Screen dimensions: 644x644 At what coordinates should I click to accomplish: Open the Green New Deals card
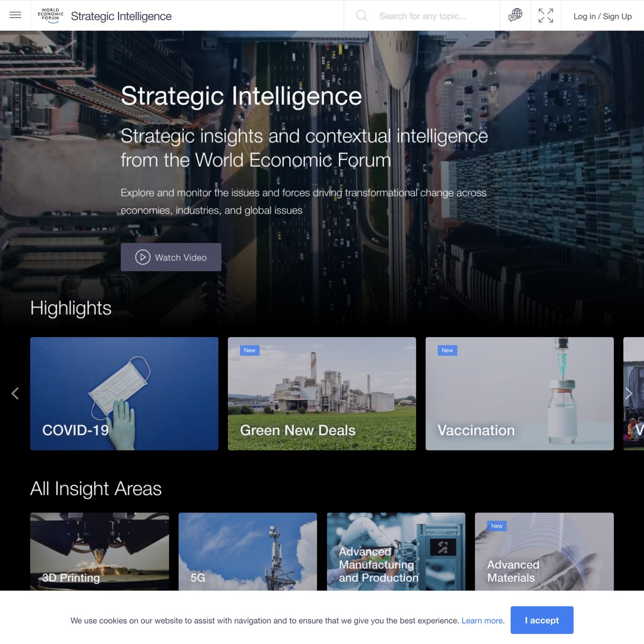[x=321, y=393]
